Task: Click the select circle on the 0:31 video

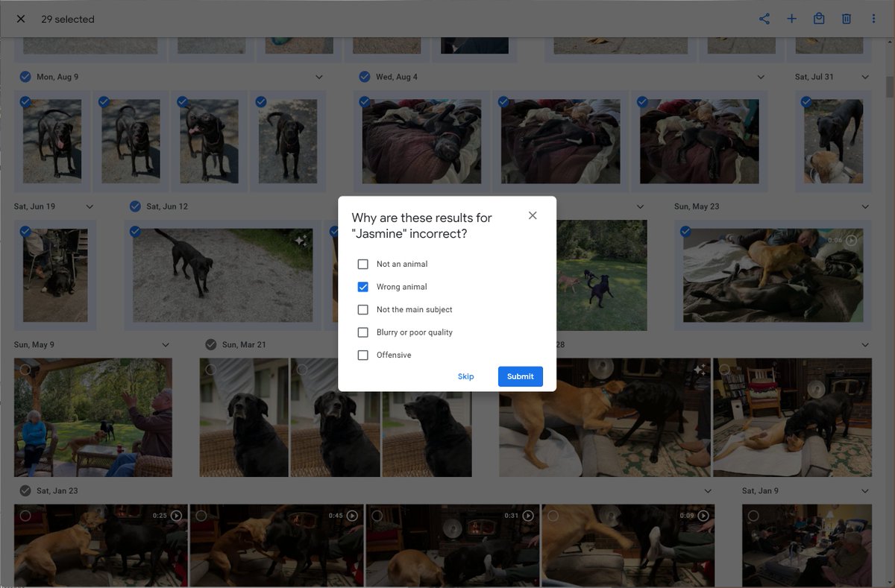Action: pos(377,516)
